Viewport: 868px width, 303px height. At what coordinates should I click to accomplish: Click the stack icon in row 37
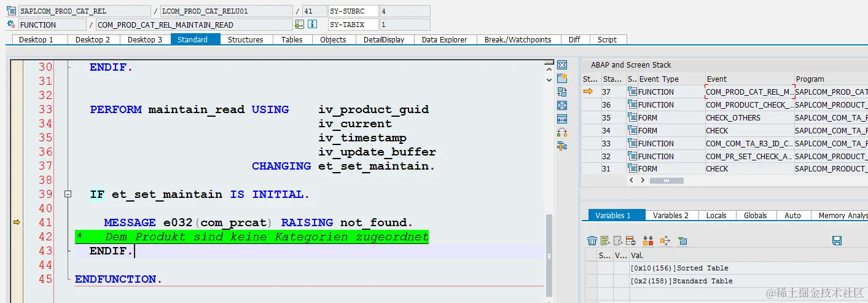coord(632,92)
